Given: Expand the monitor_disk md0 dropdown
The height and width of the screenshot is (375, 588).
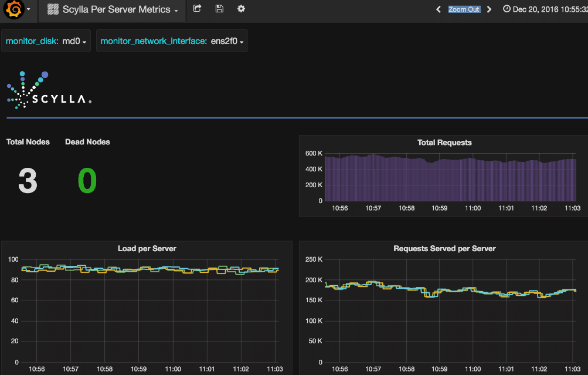Looking at the screenshot, I should (x=74, y=41).
